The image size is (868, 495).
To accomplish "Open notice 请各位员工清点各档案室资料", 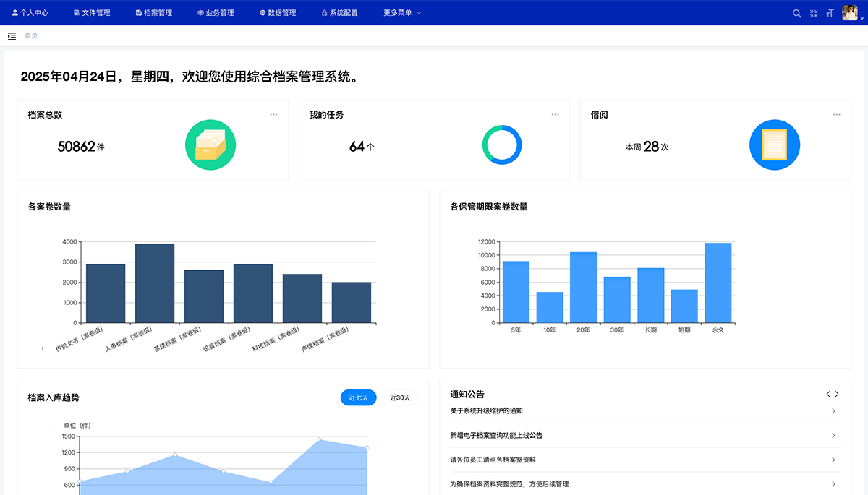I will point(493,460).
